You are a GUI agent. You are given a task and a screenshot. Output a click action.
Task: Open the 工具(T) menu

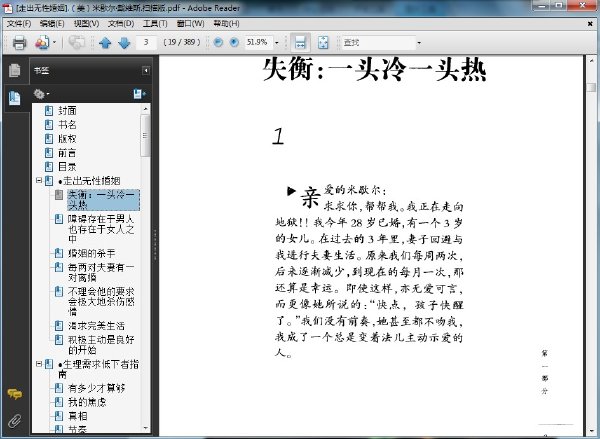point(155,23)
